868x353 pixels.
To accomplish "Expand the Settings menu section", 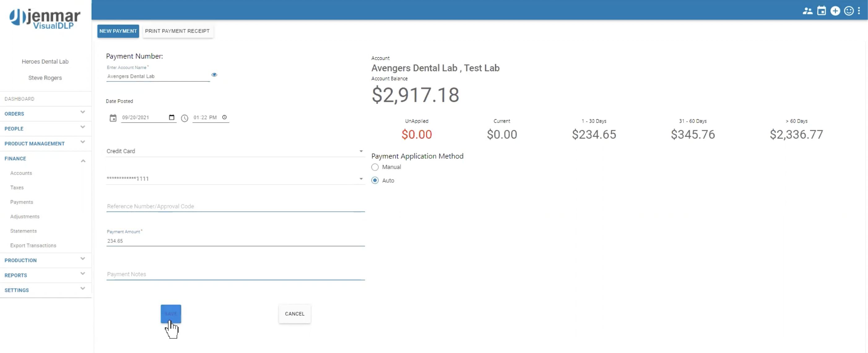I will click(46, 290).
